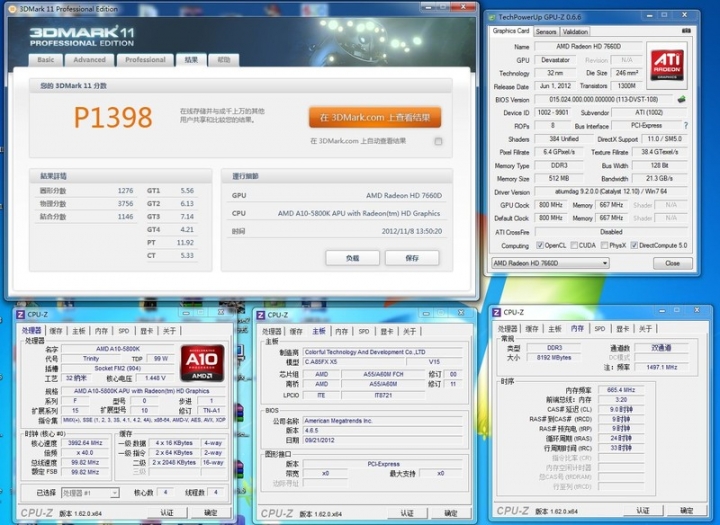Open the Validation tab in GPU-Z
Screen dimensions: 720x525
click(575, 32)
